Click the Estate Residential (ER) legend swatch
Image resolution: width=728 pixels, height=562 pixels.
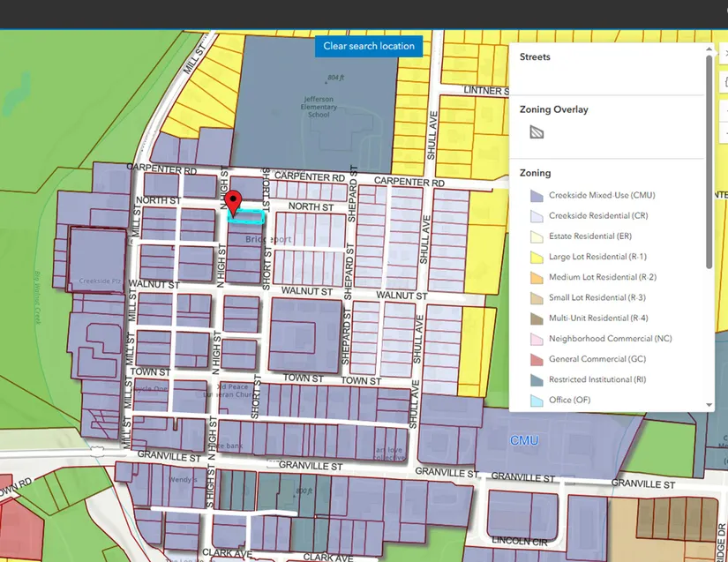pyautogui.click(x=537, y=236)
